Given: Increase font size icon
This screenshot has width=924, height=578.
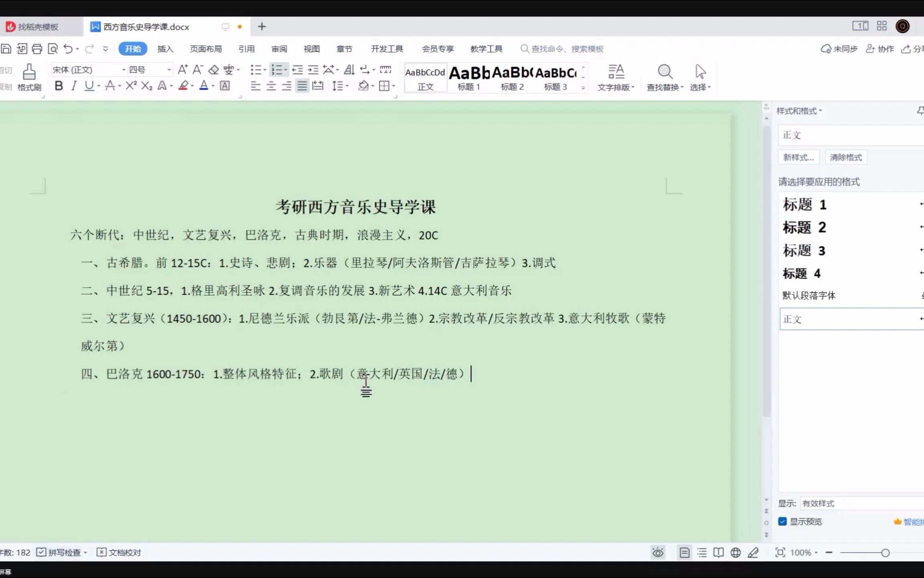Looking at the screenshot, I should [182, 69].
